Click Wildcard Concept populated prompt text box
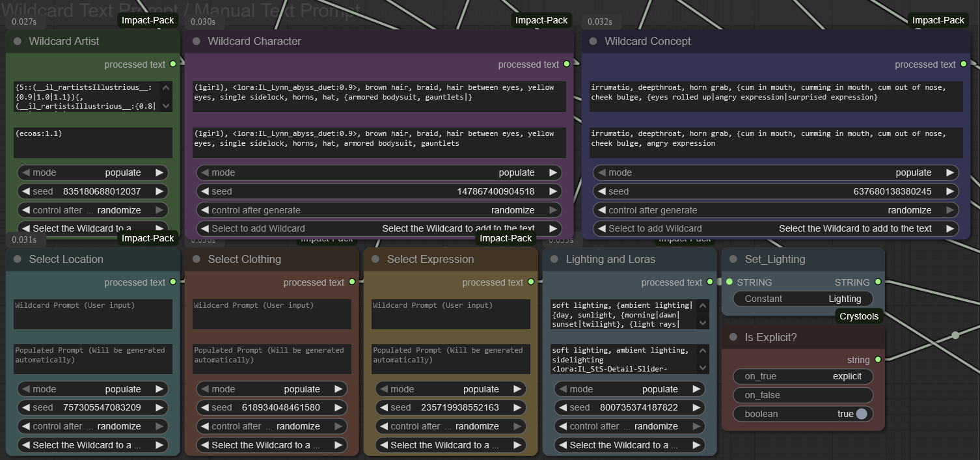 click(776, 142)
